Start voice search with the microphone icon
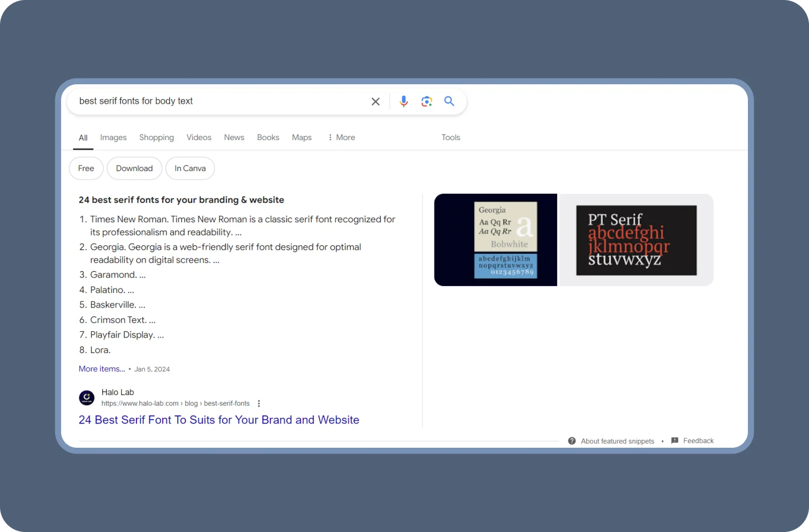The width and height of the screenshot is (809, 532). (x=404, y=101)
